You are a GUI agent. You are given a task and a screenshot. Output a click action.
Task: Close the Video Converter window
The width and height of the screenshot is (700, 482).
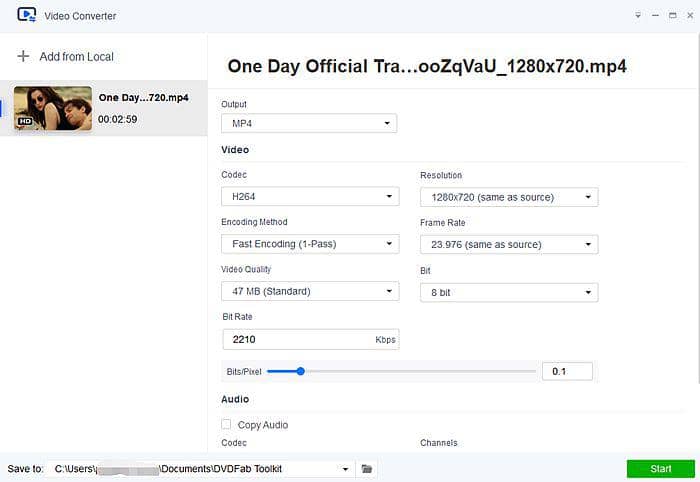[687, 16]
